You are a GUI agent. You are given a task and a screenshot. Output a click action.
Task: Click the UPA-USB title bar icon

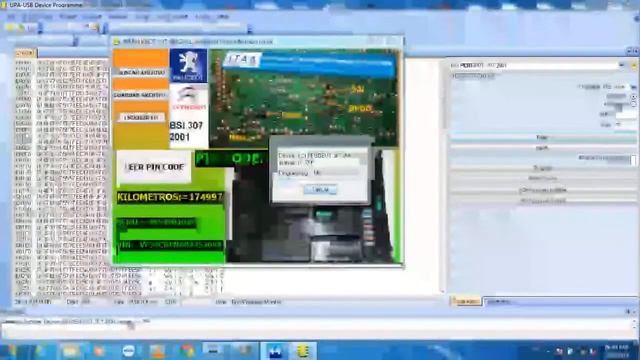(x=4, y=5)
